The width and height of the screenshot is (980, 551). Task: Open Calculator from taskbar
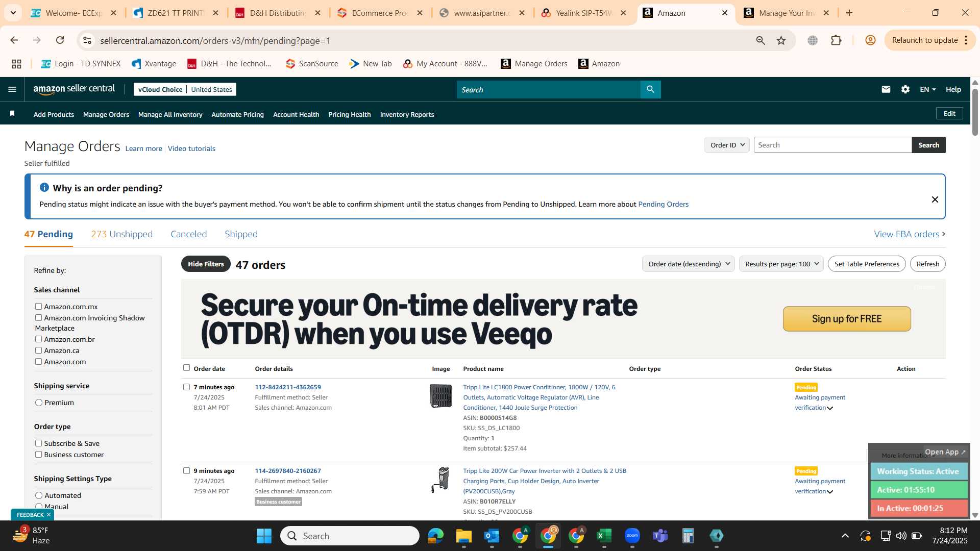coord(688,536)
